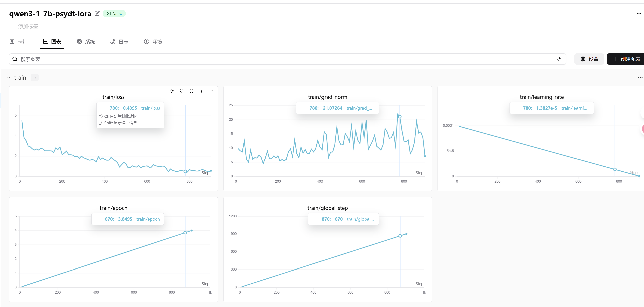
Task: Open the 日志 tab
Action: [120, 42]
